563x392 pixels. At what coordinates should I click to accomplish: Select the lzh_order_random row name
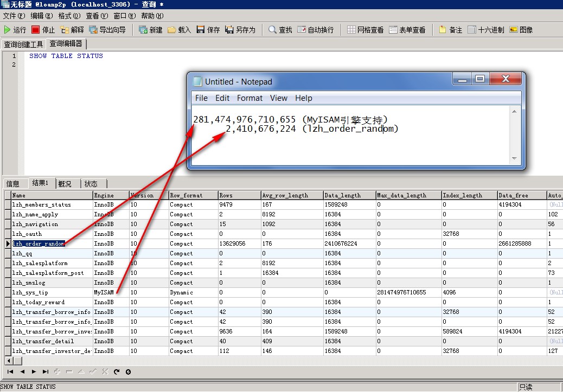coord(39,244)
